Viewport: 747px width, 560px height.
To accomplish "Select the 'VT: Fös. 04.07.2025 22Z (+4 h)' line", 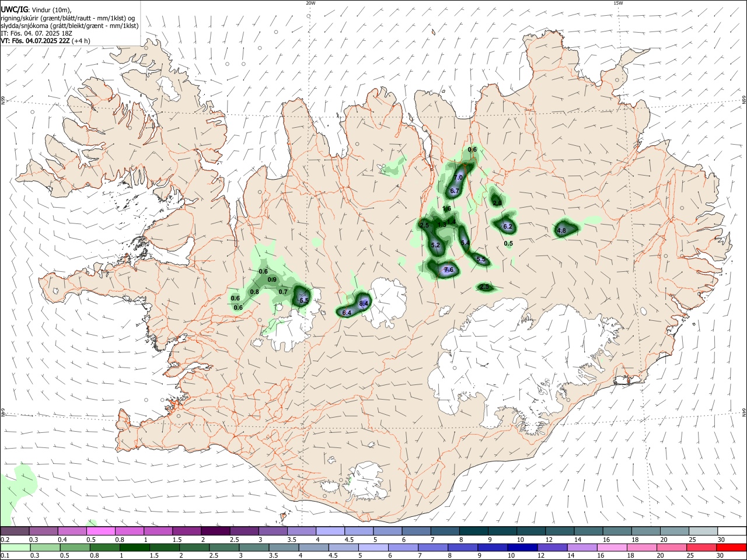I will (x=46, y=41).
